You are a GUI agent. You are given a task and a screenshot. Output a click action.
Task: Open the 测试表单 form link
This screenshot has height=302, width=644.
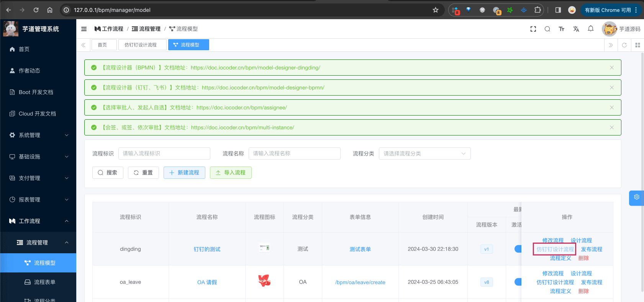[360, 249]
